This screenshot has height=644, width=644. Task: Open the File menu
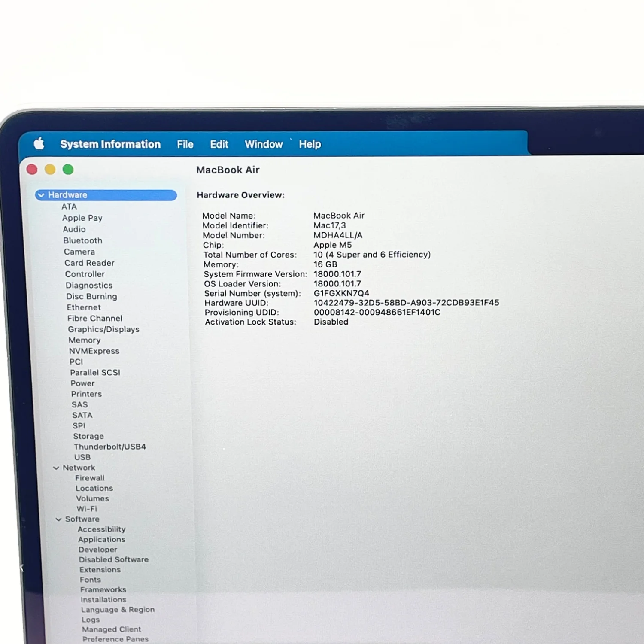[x=185, y=144]
